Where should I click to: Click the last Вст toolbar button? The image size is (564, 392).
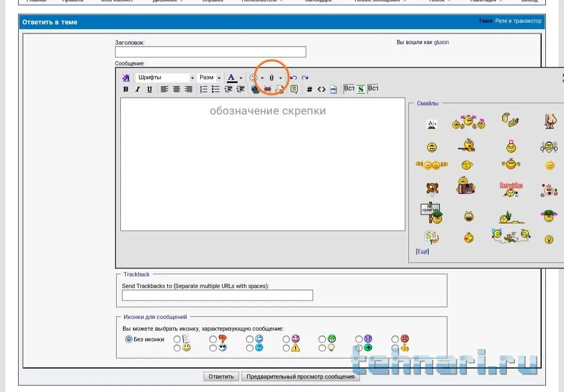tap(373, 88)
